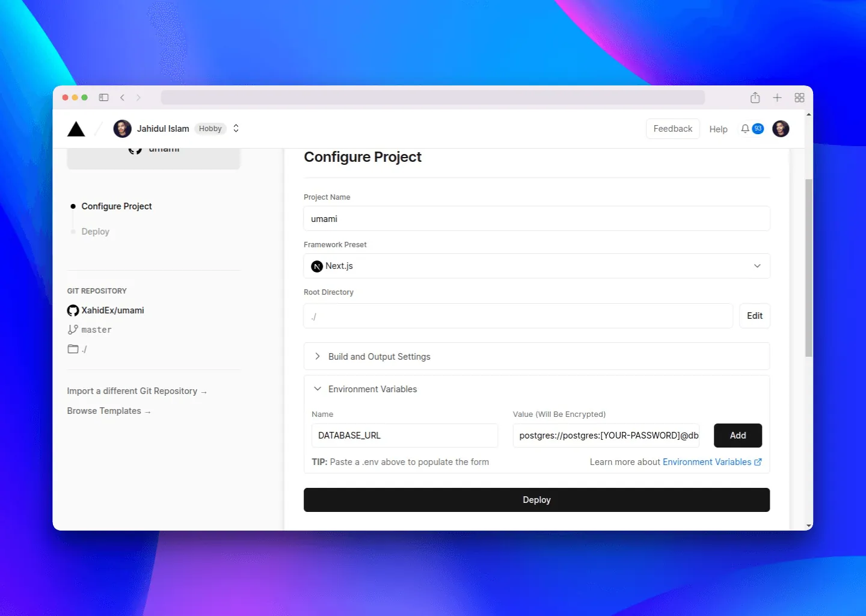Viewport: 866px width, 616px height.
Task: Click the page vertical scrollbar thumb
Action: click(x=809, y=268)
